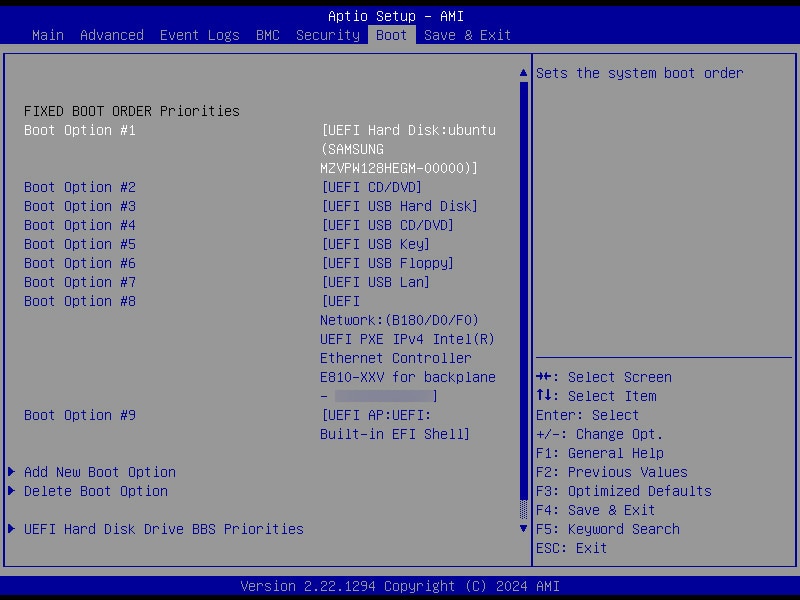Image resolution: width=800 pixels, height=600 pixels.
Task: Click the arrow beside Delete Boot Option
Action: [x=12, y=491]
